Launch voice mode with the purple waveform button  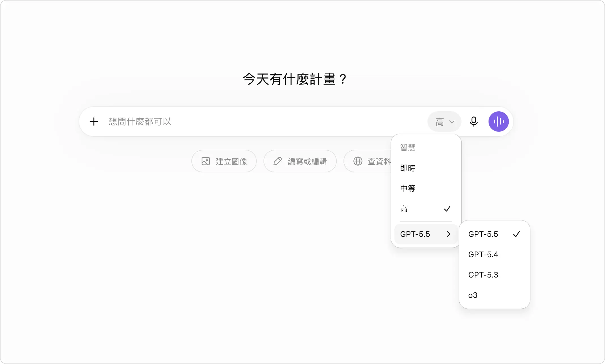coord(499,122)
